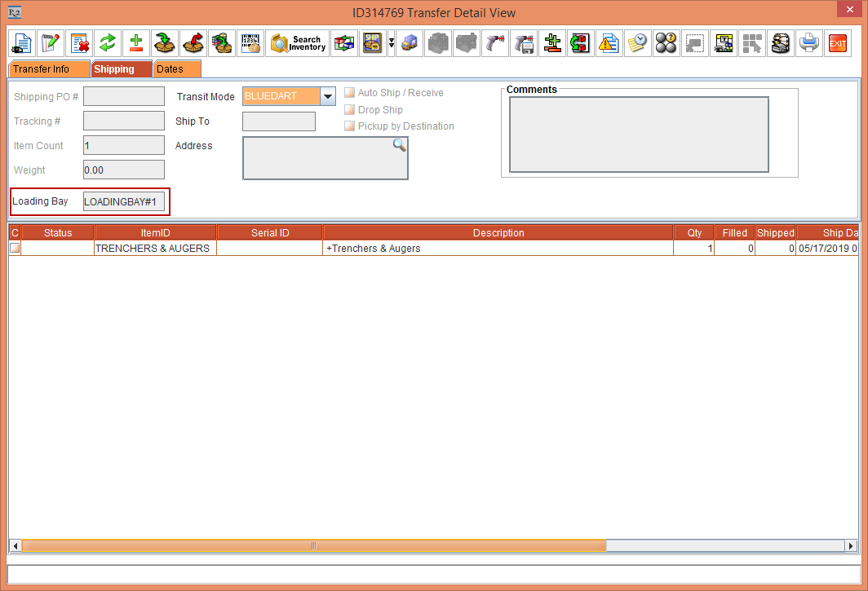Click the Loading Bay input field
868x591 pixels.
(125, 201)
